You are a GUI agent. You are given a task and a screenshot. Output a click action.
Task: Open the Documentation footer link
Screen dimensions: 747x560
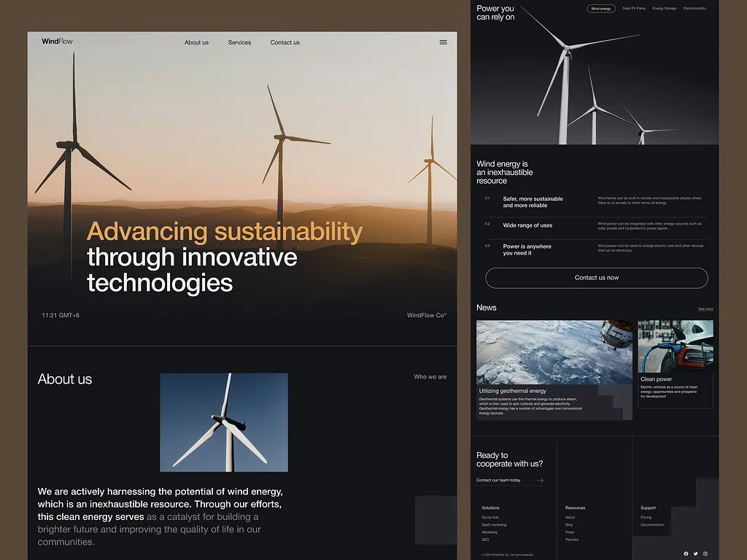(x=652, y=525)
